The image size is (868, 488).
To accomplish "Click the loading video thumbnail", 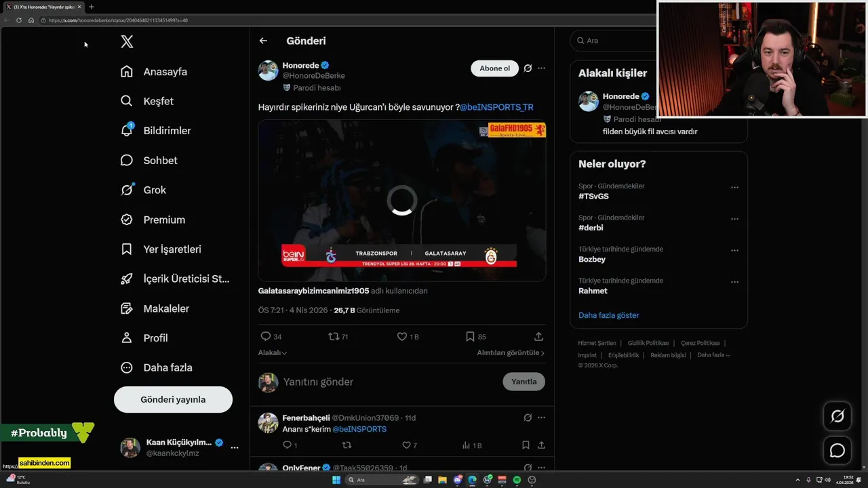I will tap(402, 201).
